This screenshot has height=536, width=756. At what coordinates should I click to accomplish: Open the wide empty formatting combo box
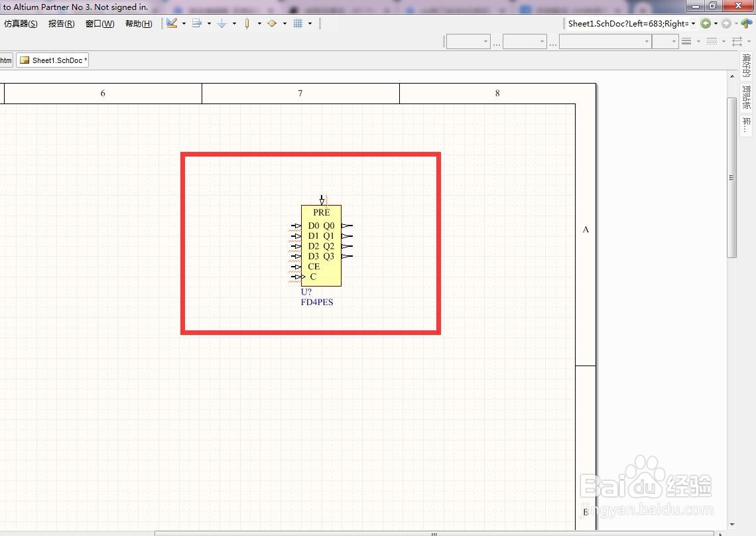click(605, 42)
